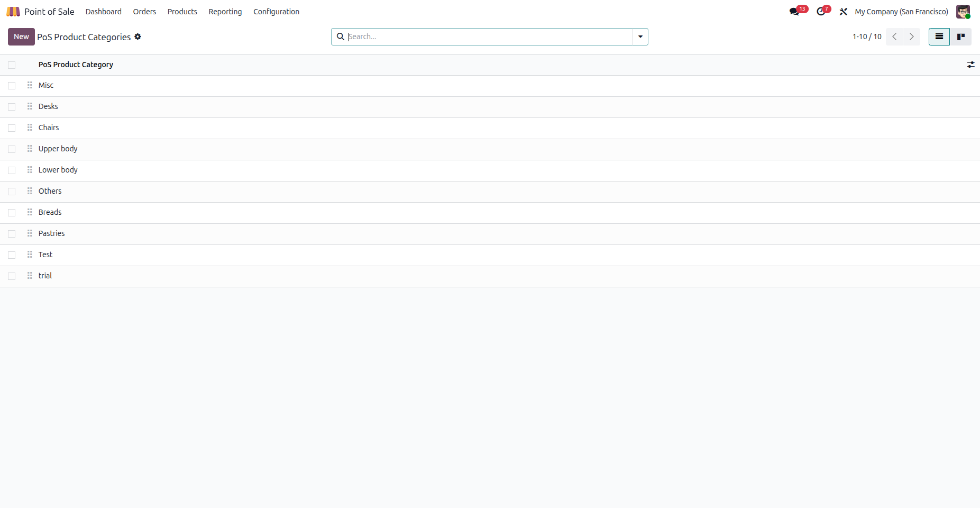Open the Lower body category
980x508 pixels.
click(58, 170)
